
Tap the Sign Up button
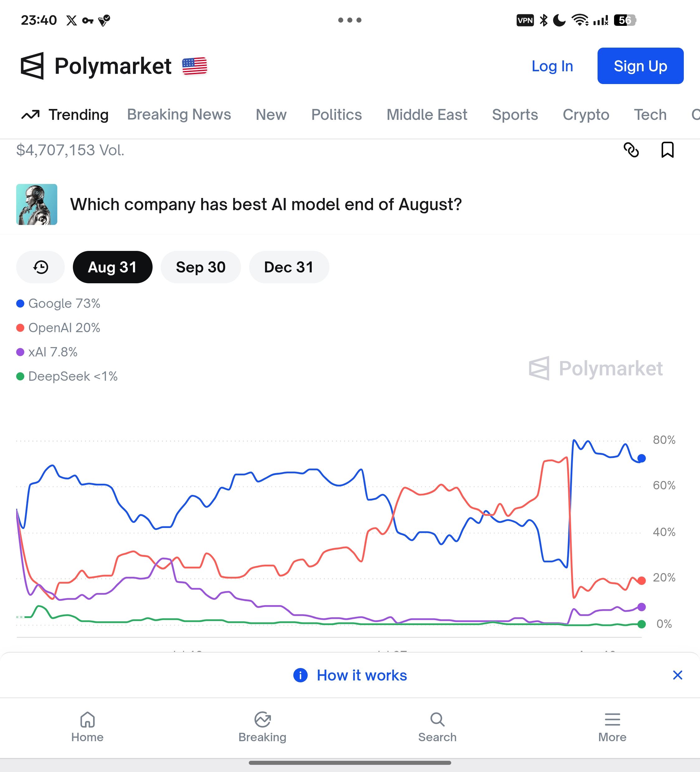click(x=640, y=66)
